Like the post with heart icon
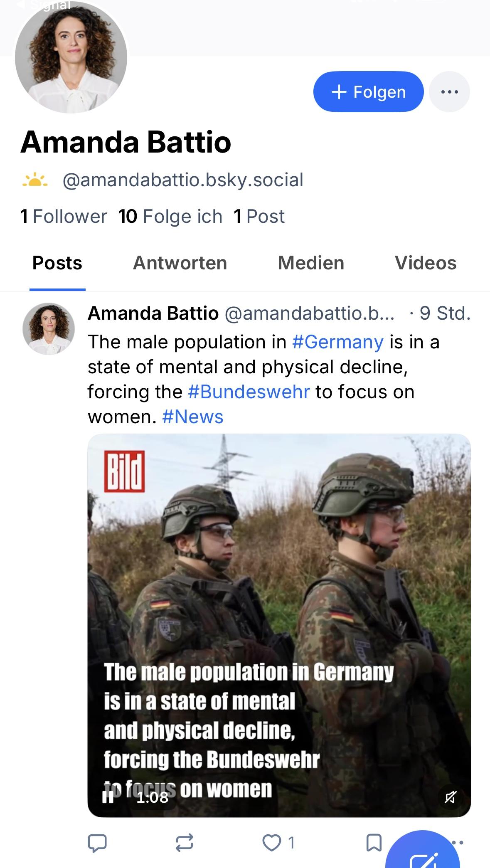Image resolution: width=490 pixels, height=868 pixels. 272,843
